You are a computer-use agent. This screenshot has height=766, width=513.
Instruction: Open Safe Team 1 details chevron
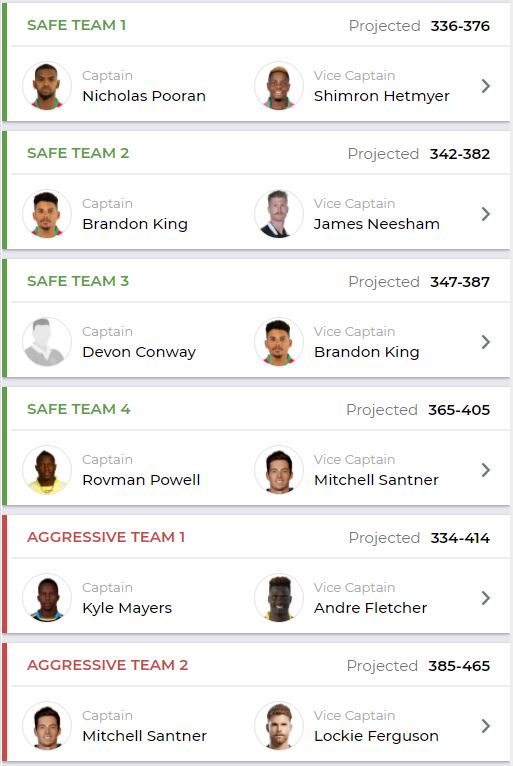pos(485,86)
